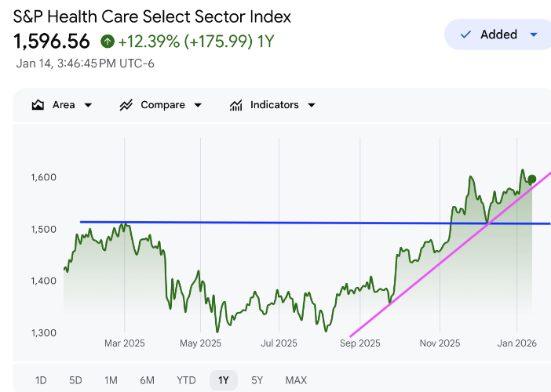551x392 pixels.
Task: Click the blue horizontal trend line
Action: (x=275, y=223)
